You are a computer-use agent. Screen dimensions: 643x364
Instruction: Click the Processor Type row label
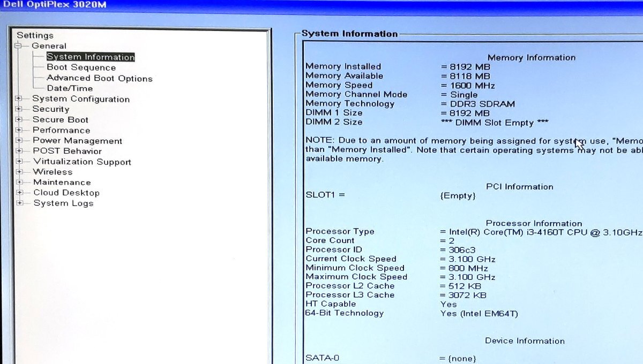[340, 232]
